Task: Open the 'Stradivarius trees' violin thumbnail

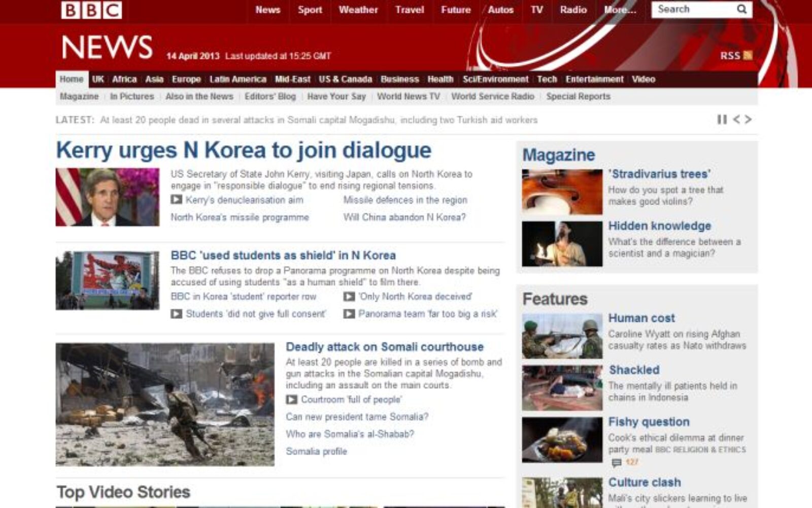Action: (562, 192)
